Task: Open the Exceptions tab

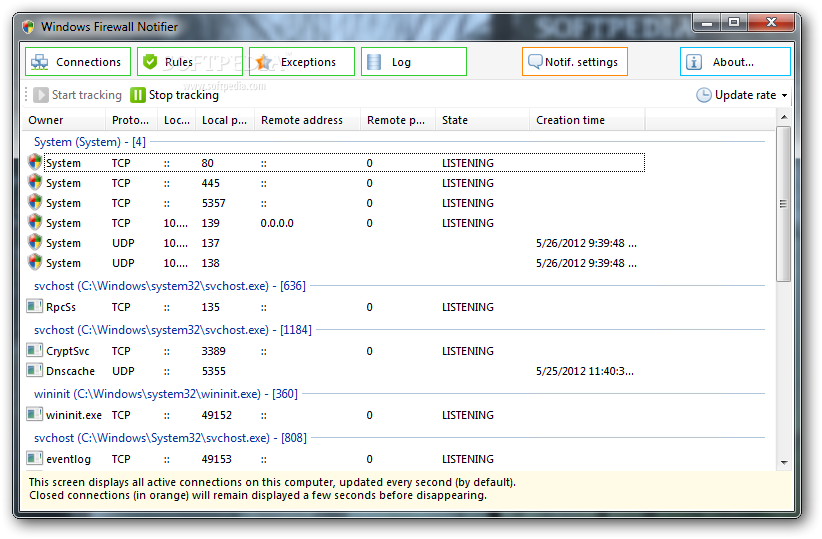Action: point(302,62)
